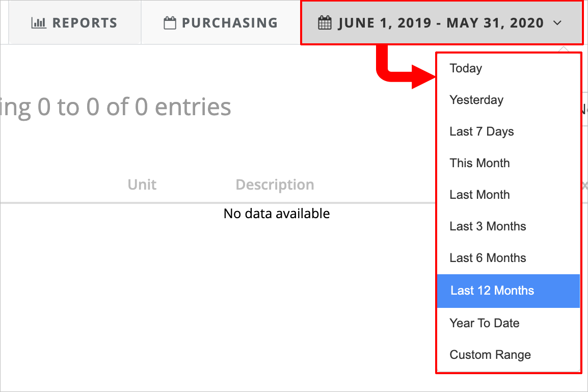This screenshot has width=588, height=392.
Task: Collapse the dropdown using the upward caret
Action: point(563,49)
